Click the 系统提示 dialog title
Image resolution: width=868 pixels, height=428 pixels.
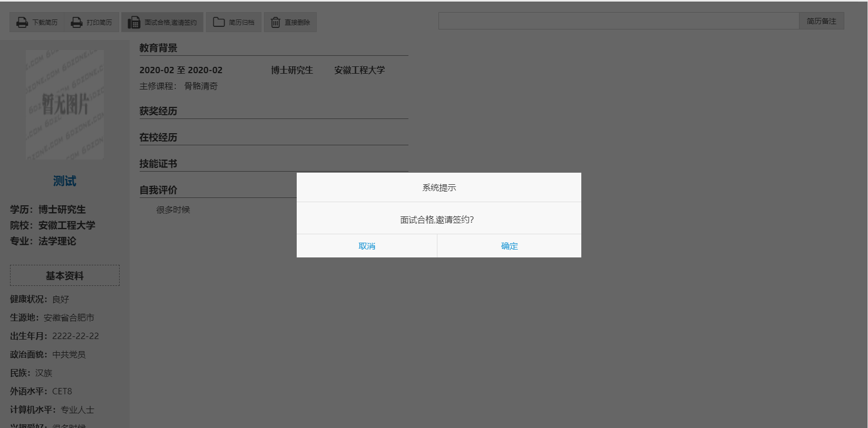[438, 187]
